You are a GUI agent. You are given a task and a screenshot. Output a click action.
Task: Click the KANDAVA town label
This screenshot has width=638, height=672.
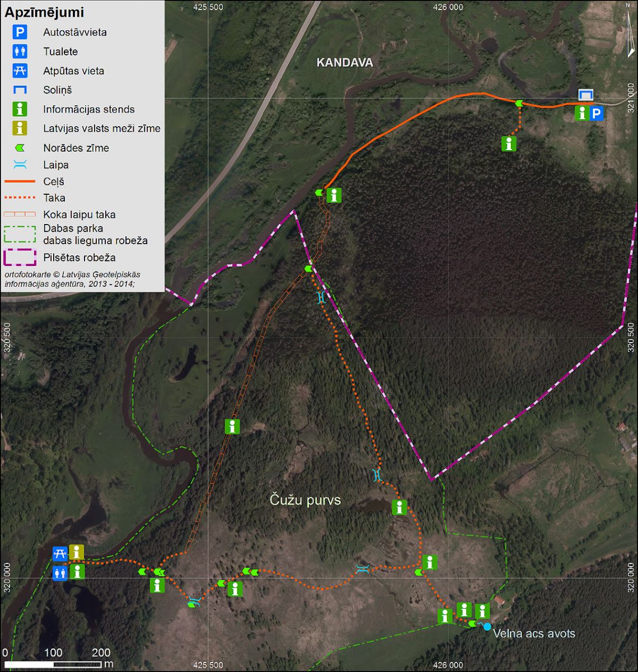click(x=345, y=63)
